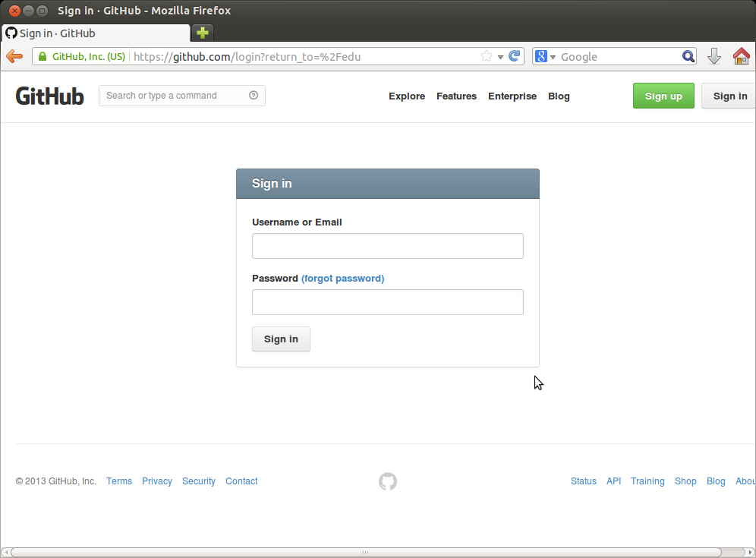Follow the forgot password link
The height and width of the screenshot is (558, 756).
(343, 279)
